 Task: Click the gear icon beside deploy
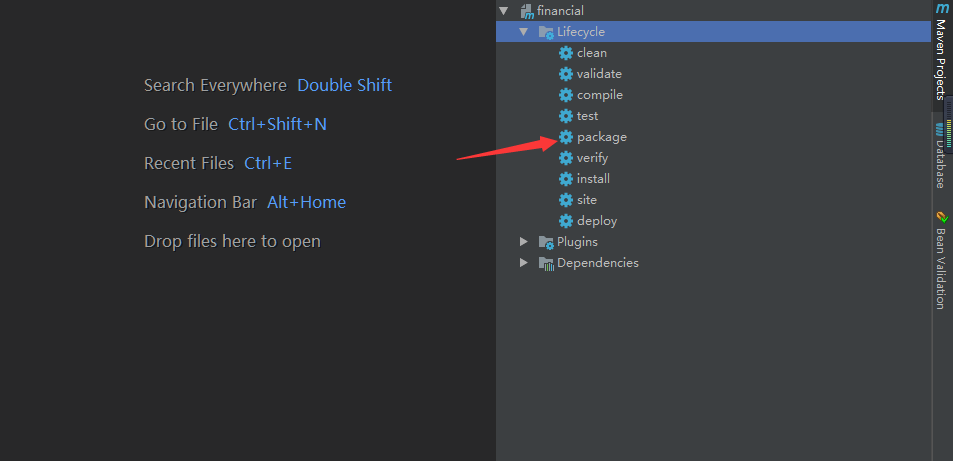(566, 221)
